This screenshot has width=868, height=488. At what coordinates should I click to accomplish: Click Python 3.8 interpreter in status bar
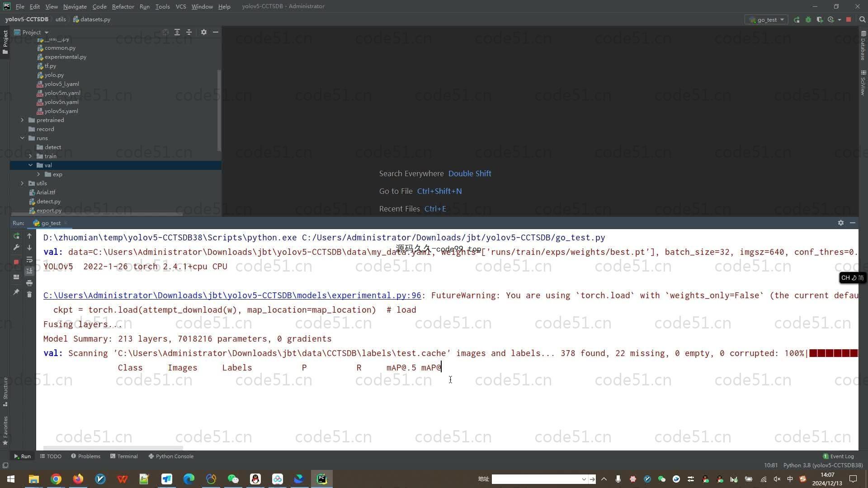[x=822, y=465]
